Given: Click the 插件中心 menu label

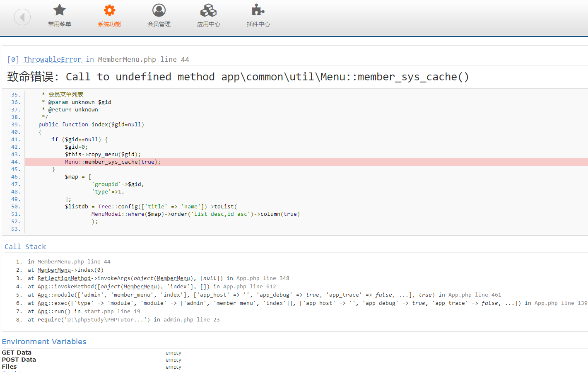Looking at the screenshot, I should (x=258, y=24).
